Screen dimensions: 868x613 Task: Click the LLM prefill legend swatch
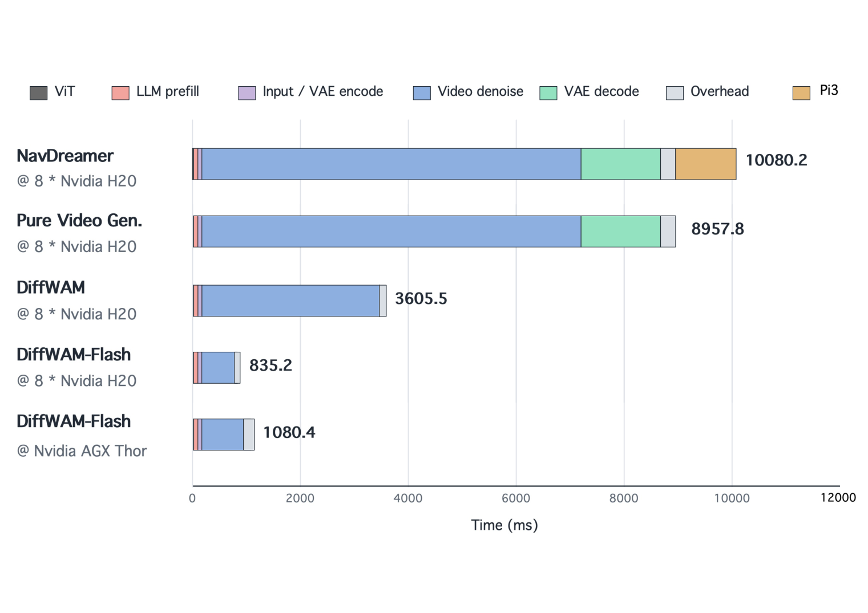pyautogui.click(x=120, y=92)
